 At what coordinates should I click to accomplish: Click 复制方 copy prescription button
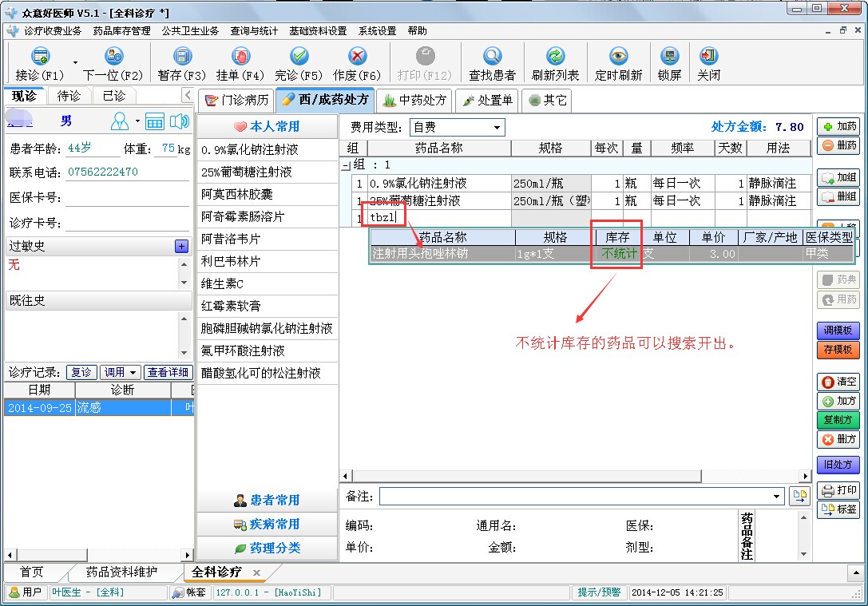(838, 420)
